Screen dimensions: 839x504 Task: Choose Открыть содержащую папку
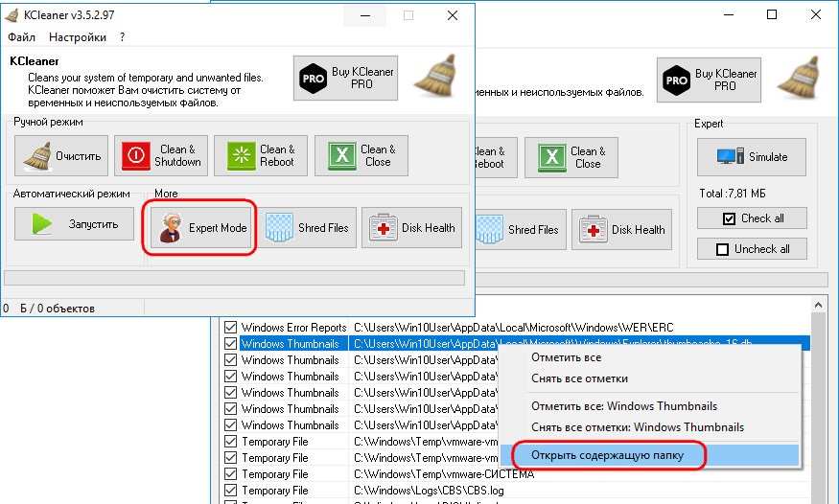pos(649,455)
